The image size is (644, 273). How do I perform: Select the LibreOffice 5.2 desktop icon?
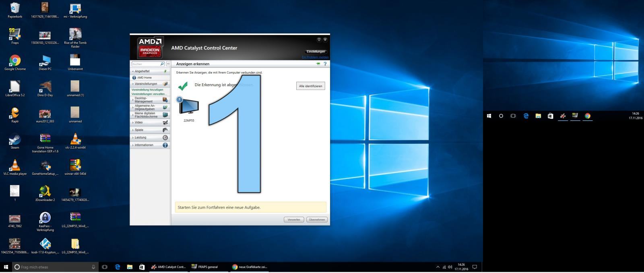tap(15, 89)
